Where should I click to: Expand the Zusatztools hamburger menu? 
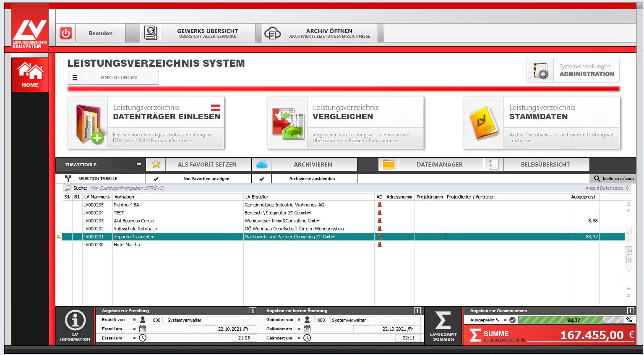click(x=138, y=164)
